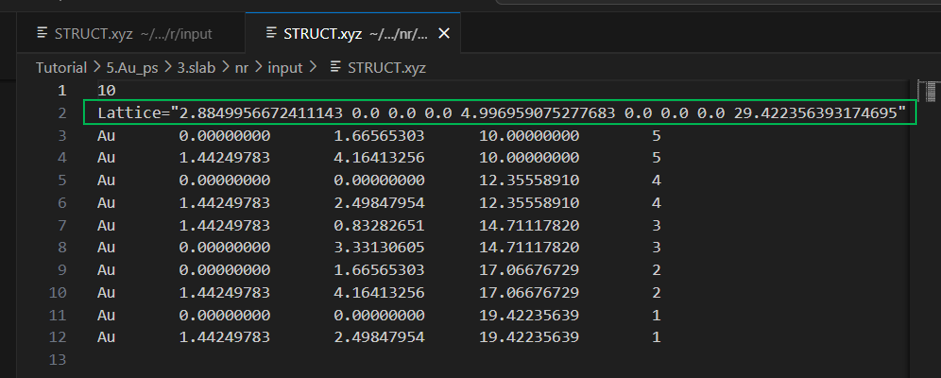Click value 19.42235639 on line 11

(529, 314)
